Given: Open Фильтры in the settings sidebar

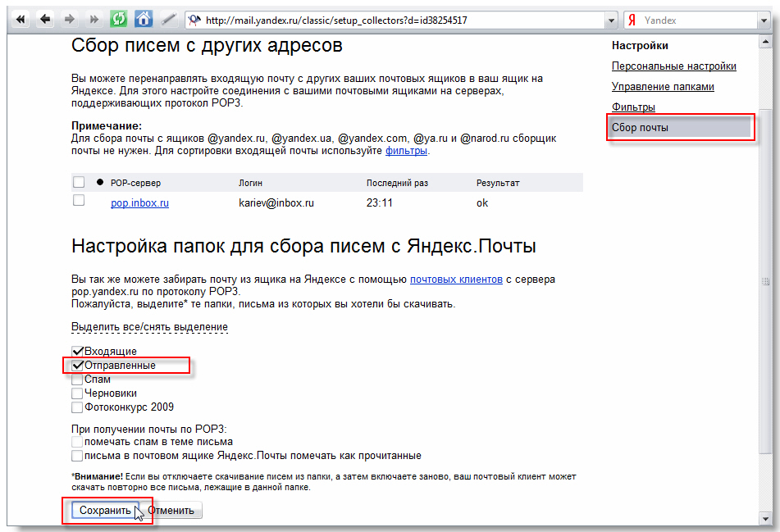Looking at the screenshot, I should (633, 107).
